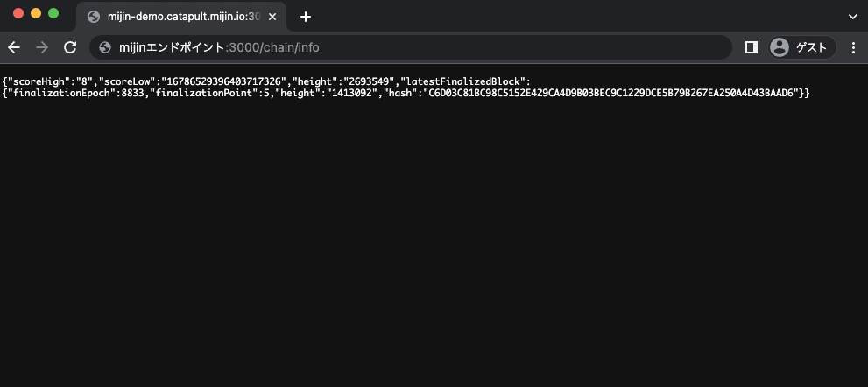Open the ゲスト profile menu
This screenshot has width=868, height=387.
802,47
